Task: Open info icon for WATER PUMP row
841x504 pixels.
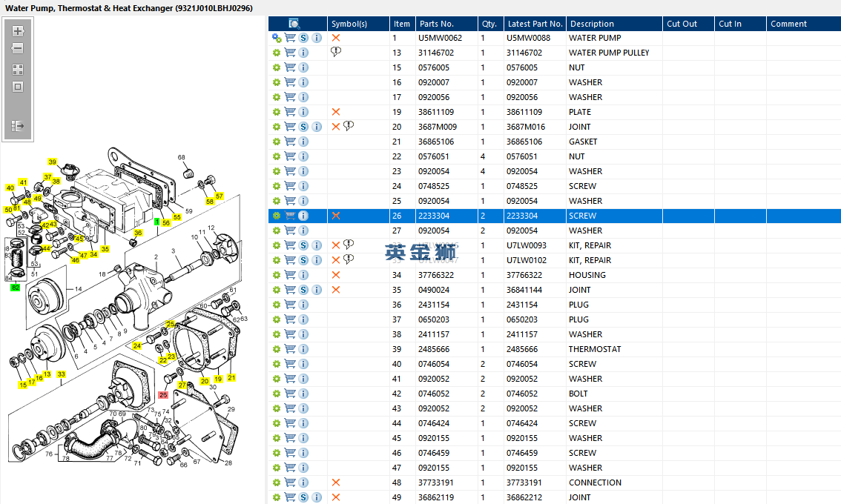Action: pos(317,38)
